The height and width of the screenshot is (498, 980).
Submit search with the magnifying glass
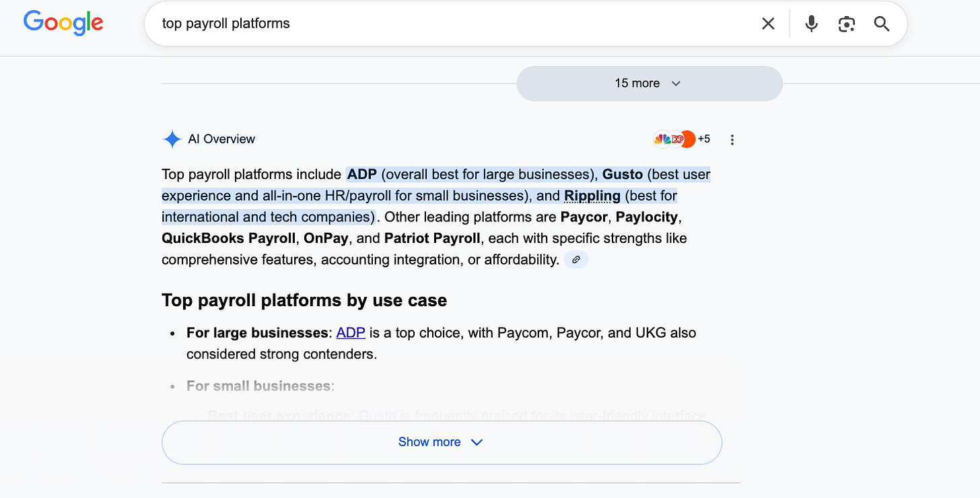[882, 24]
